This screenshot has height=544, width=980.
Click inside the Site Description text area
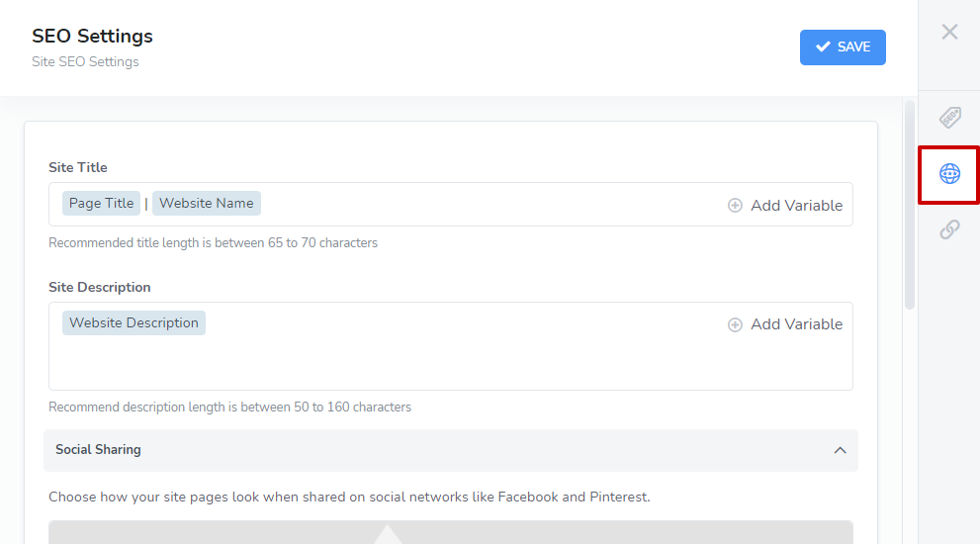click(x=451, y=346)
